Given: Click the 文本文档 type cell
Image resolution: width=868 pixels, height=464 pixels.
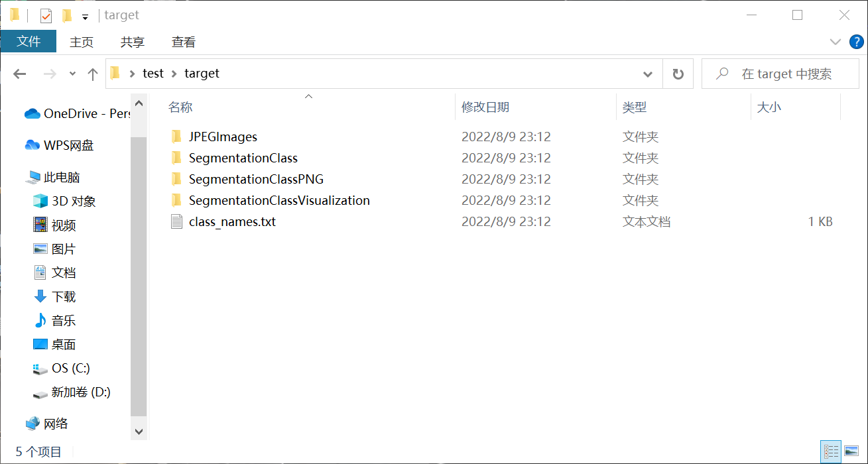Looking at the screenshot, I should click(647, 222).
